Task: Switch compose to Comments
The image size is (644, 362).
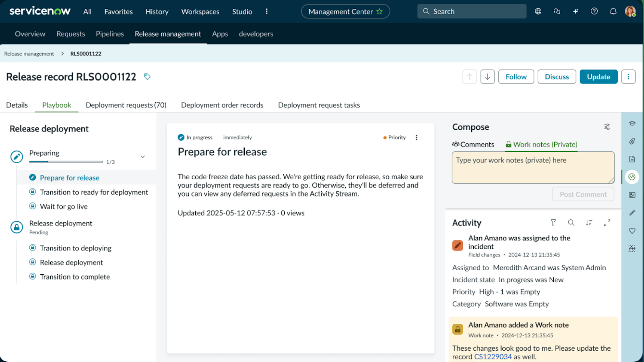Action: pyautogui.click(x=473, y=145)
